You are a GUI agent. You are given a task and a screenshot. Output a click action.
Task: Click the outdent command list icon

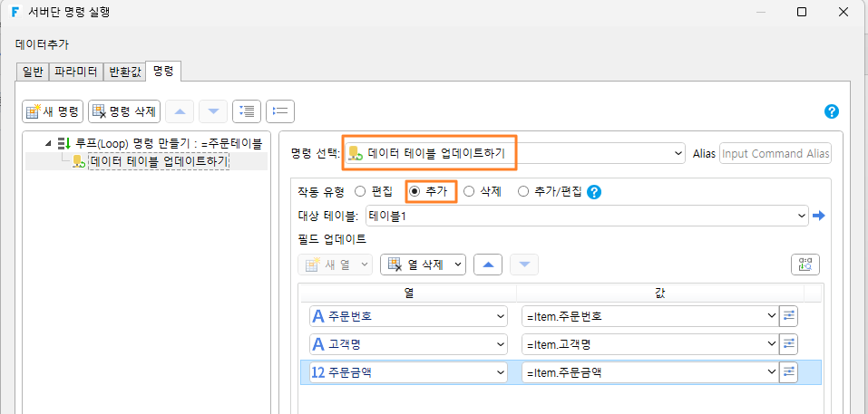pos(280,111)
